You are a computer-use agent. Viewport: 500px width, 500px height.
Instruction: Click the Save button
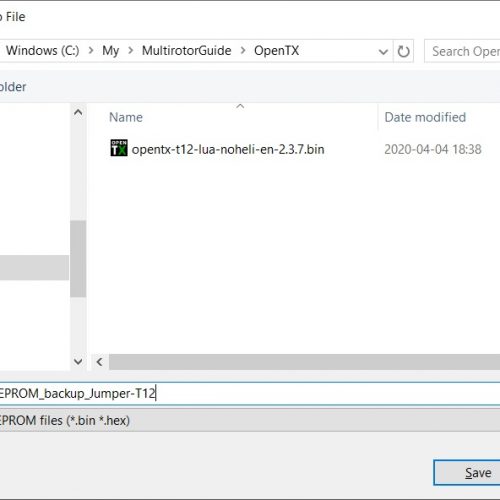click(x=467, y=473)
